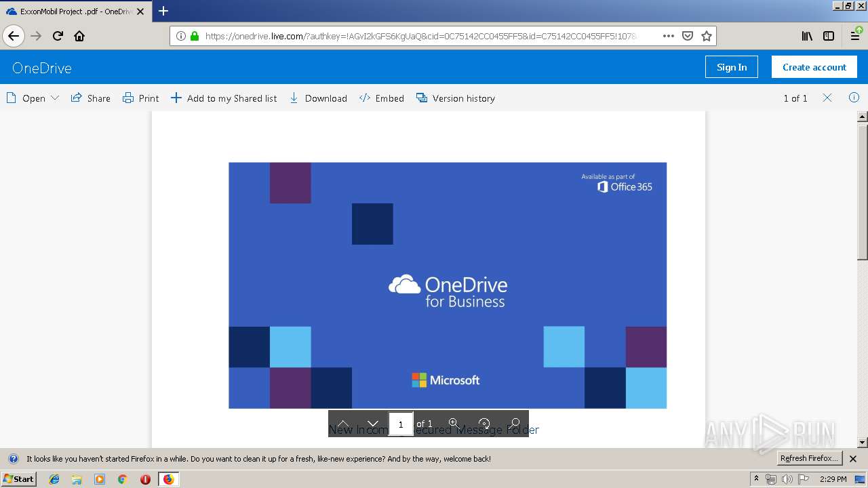Click the system clock showing 2:29 PM

pos(833,479)
